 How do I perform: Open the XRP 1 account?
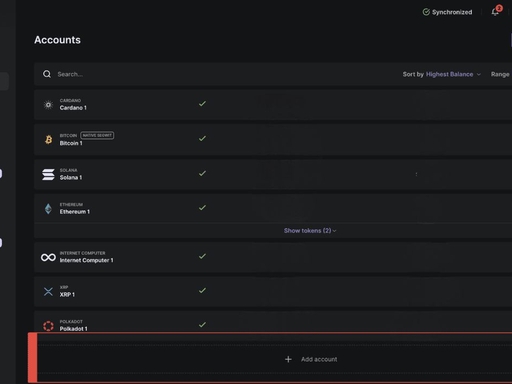point(273,291)
